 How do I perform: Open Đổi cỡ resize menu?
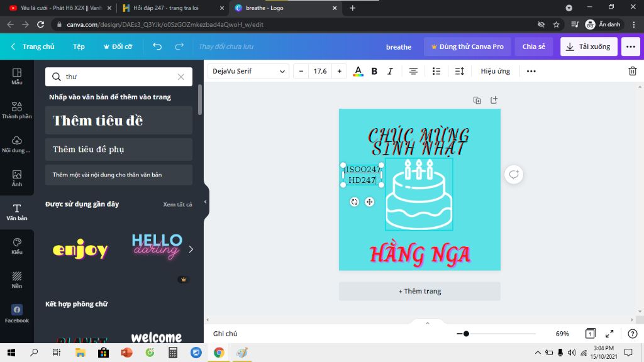(x=118, y=47)
